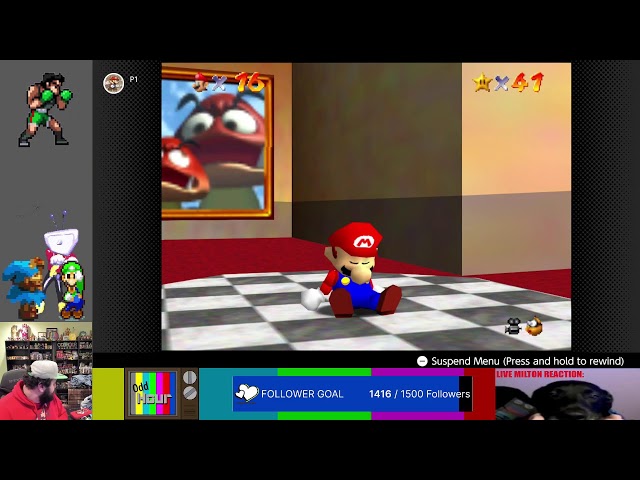Click the star count number 41
The height and width of the screenshot is (480, 640).
pyautogui.click(x=527, y=82)
